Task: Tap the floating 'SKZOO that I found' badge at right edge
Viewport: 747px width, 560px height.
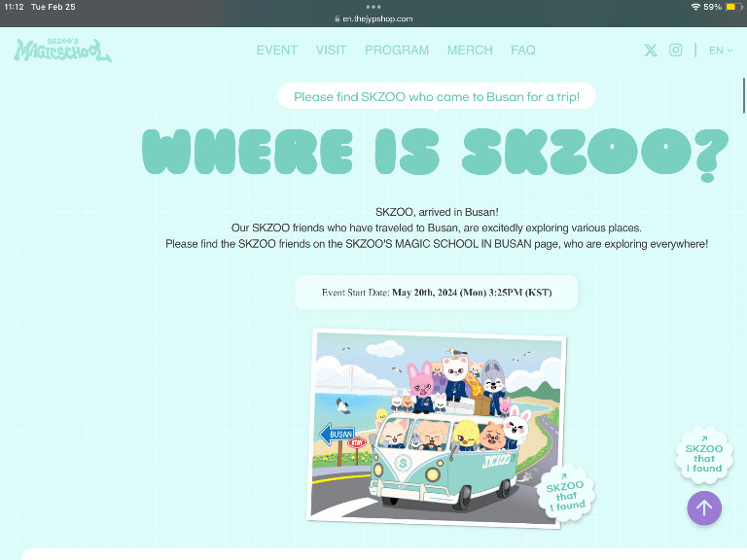Action: tap(703, 457)
